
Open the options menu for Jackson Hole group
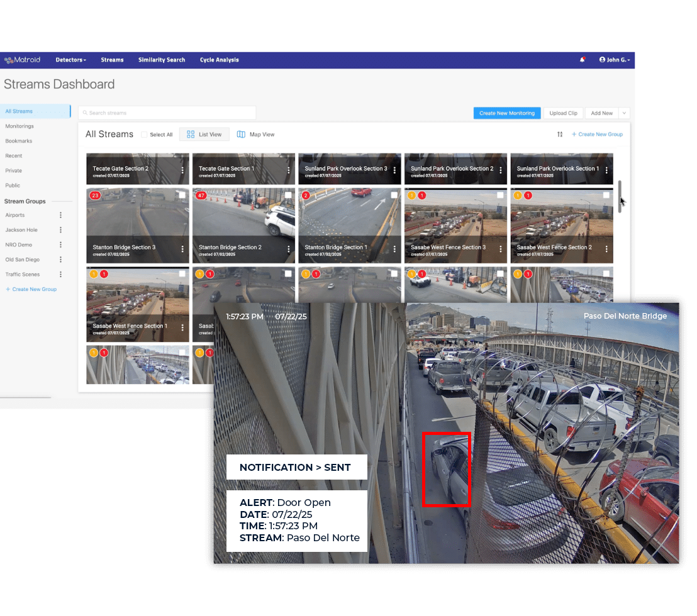60,229
